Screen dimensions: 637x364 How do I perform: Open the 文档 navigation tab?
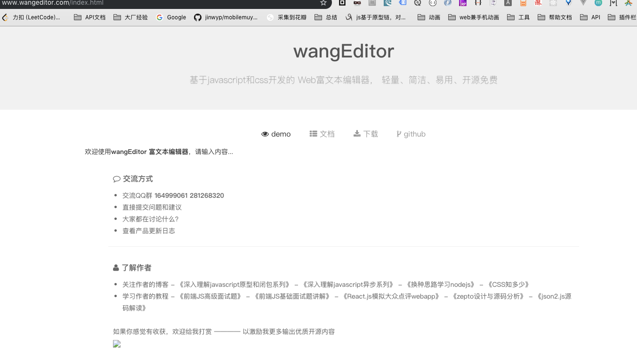pos(322,134)
